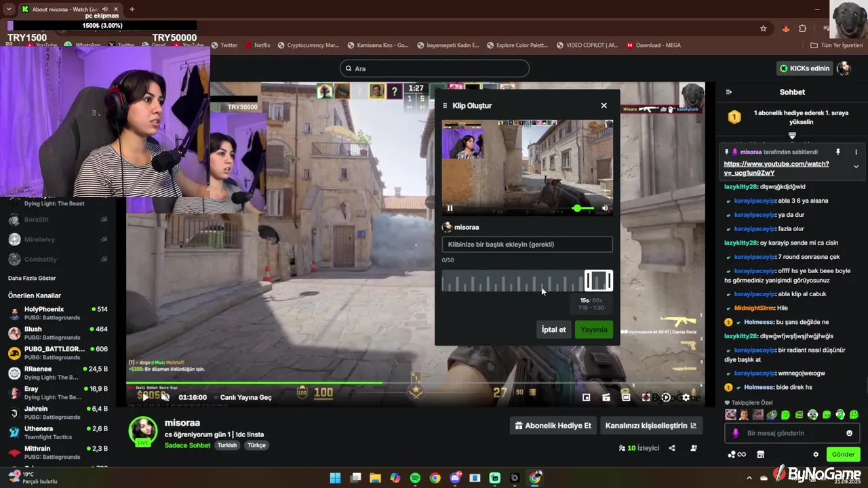Open the RRaenee channel in sidebar

pyautogui.click(x=58, y=373)
